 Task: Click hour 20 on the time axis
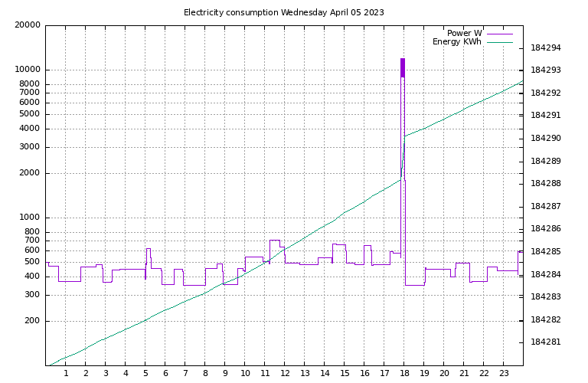tap(444, 373)
